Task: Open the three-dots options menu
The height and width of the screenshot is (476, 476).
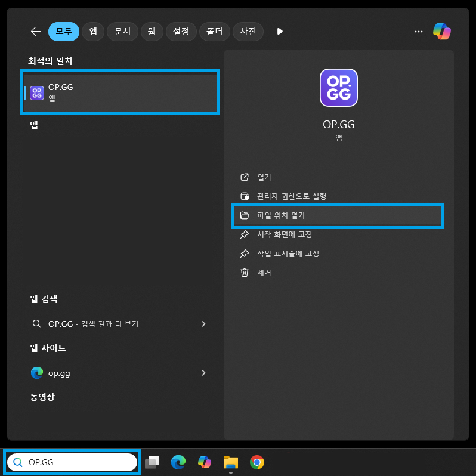Action: point(419,32)
